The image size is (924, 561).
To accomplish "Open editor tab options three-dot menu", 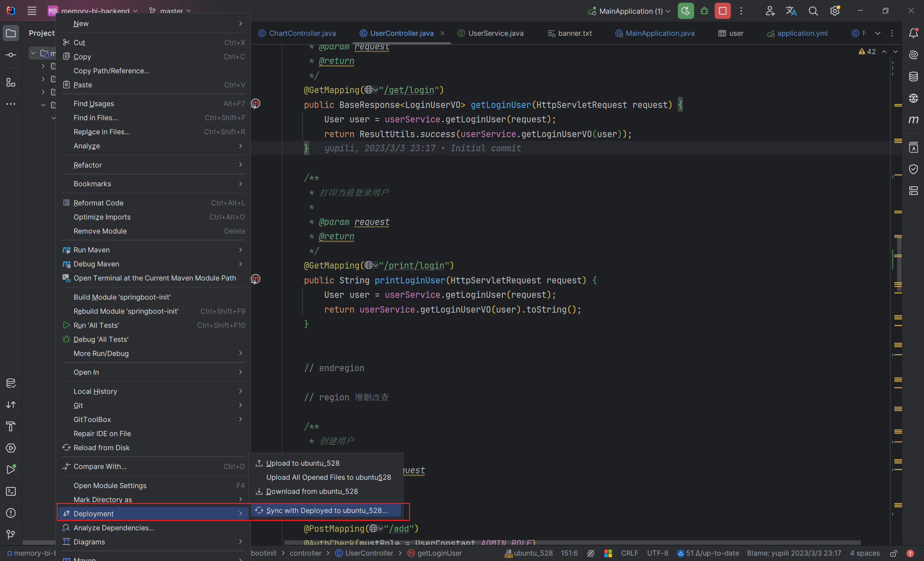I will [892, 33].
